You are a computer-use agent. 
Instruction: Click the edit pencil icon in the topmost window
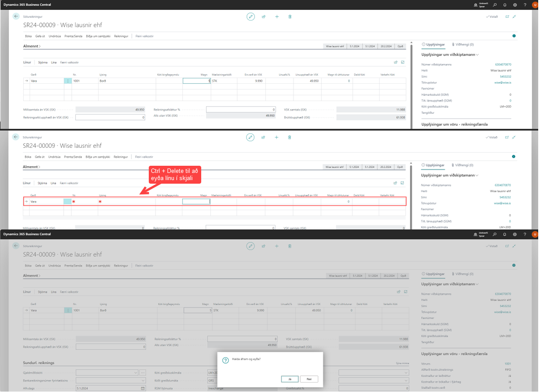(x=251, y=17)
